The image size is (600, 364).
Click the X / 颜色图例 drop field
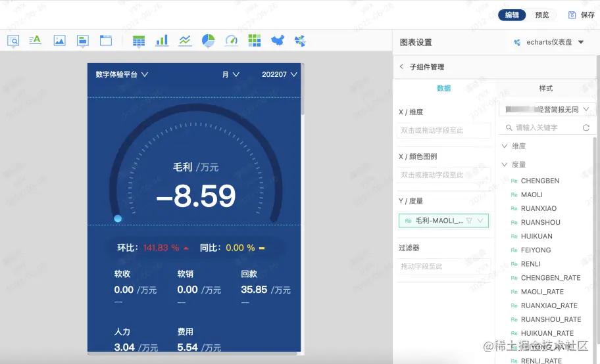(x=444, y=175)
